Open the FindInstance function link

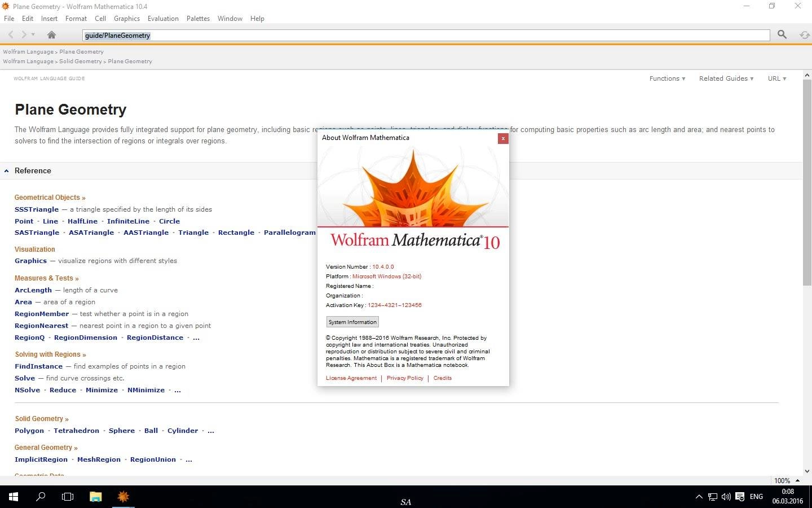coord(38,366)
